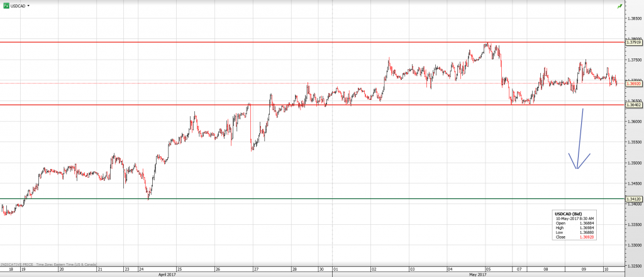Image resolution: width=644 pixels, height=277 pixels.
Task: Click the 1.36402 support price label
Action: click(634, 104)
